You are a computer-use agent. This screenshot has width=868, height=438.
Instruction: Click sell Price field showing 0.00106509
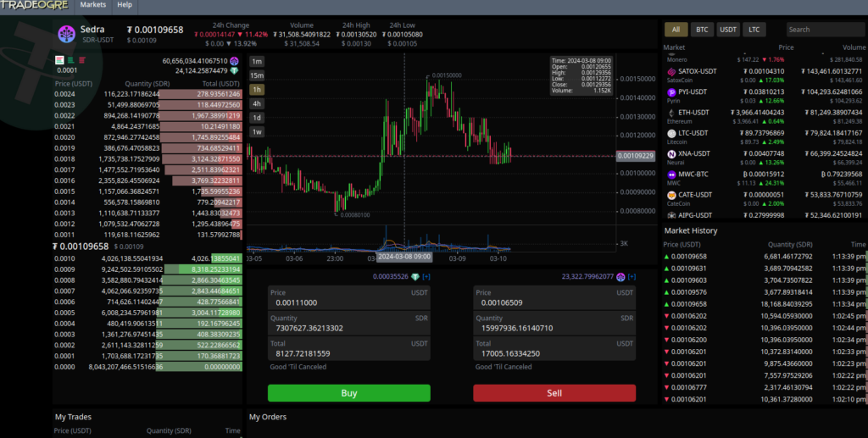point(554,298)
